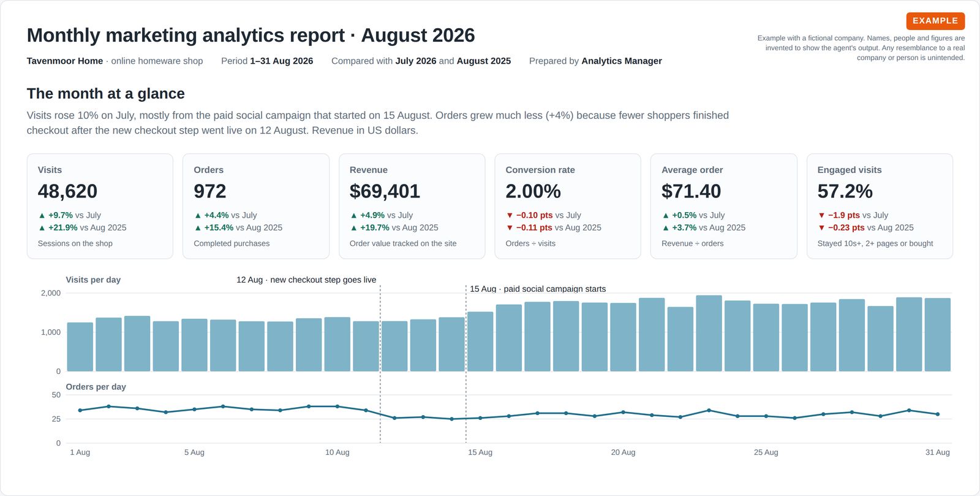Click the visits bar above 1 Aug
This screenshot has width=980, height=496.
pyautogui.click(x=80, y=346)
